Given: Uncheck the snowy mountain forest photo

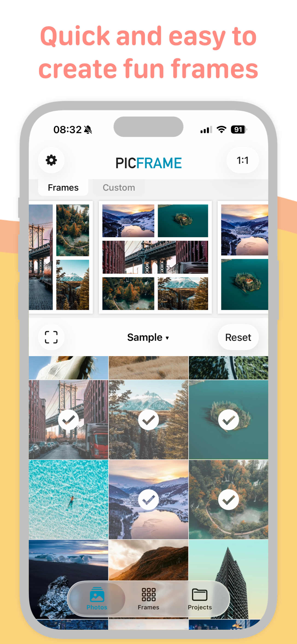Looking at the screenshot, I should tap(148, 420).
